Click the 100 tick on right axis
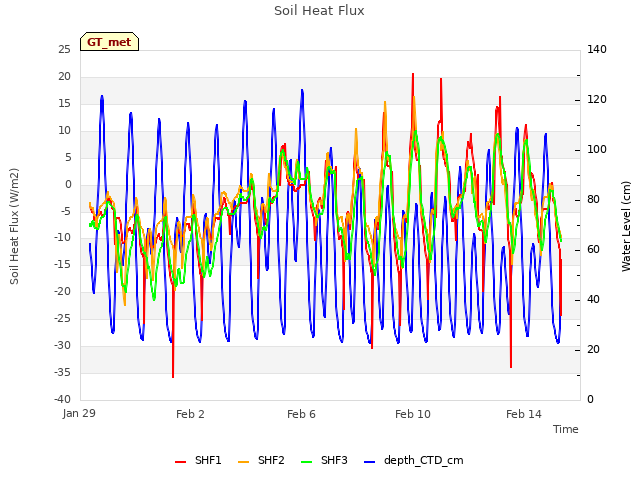Screen dimensions: 640x480 pos(597,149)
